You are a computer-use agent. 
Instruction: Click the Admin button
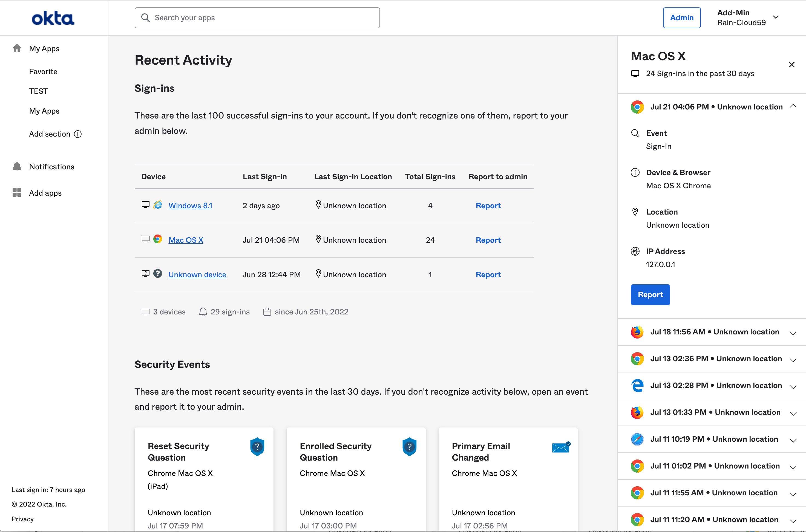pos(681,18)
